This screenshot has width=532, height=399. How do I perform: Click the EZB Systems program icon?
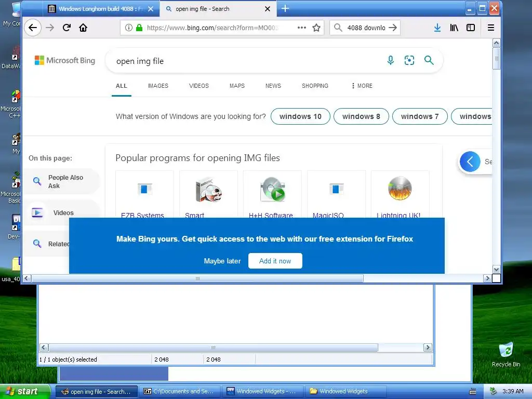tap(144, 189)
